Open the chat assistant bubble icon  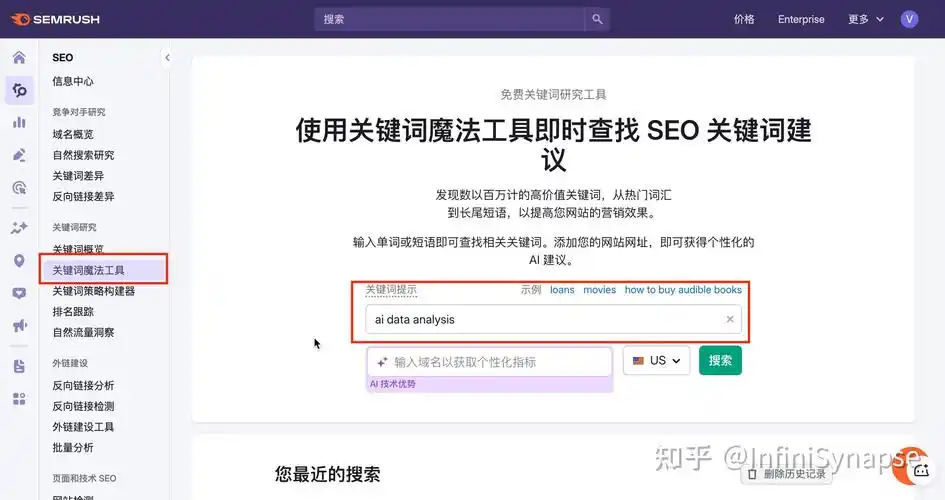(921, 470)
